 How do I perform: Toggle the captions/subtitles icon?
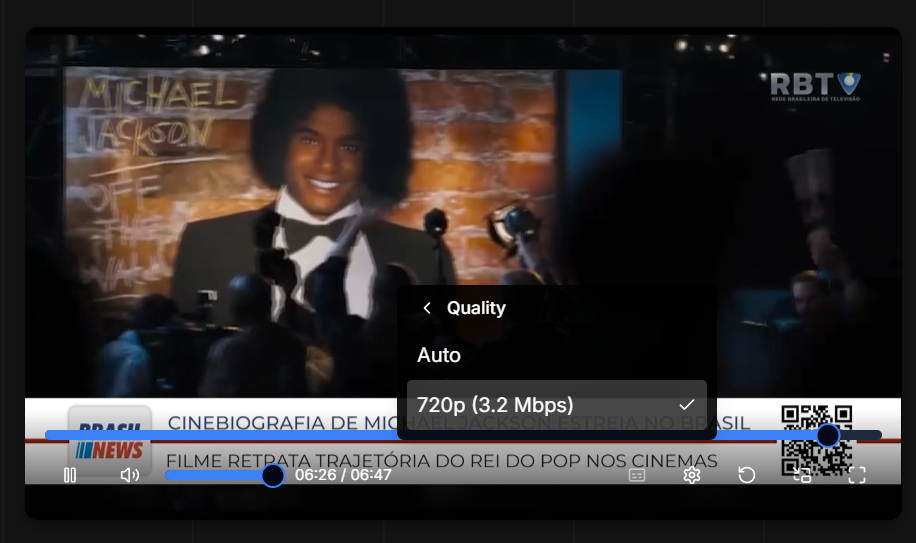point(637,475)
